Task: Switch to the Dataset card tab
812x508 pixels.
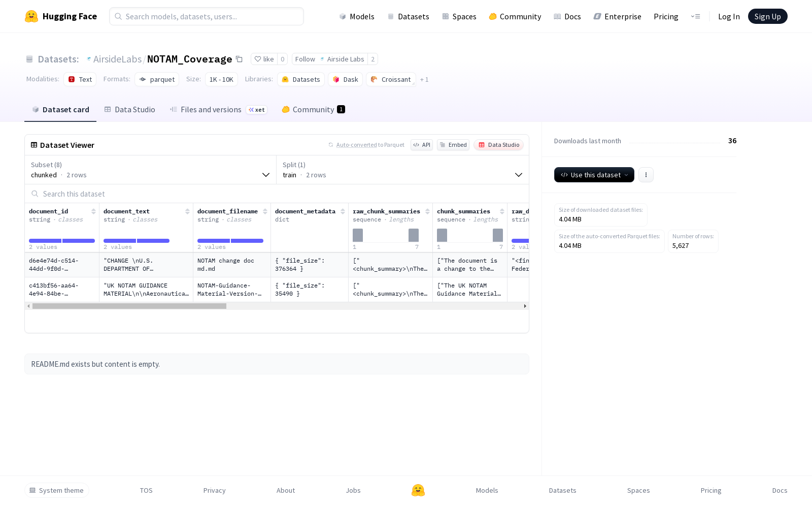Action: (60, 109)
